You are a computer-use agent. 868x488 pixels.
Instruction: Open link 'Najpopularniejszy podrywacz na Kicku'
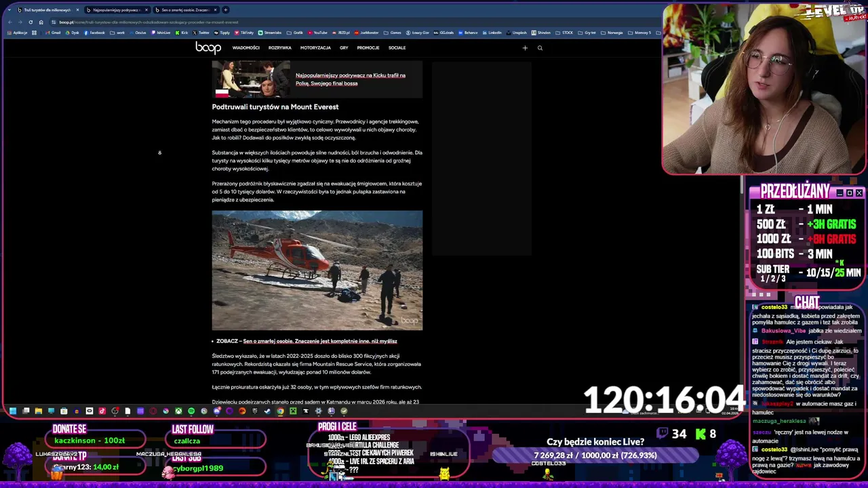[351, 79]
